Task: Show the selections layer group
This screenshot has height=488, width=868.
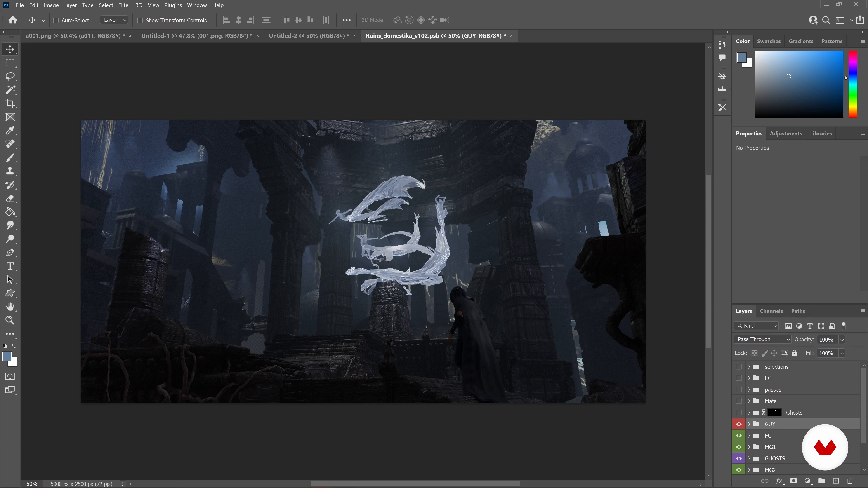Action: click(x=739, y=366)
